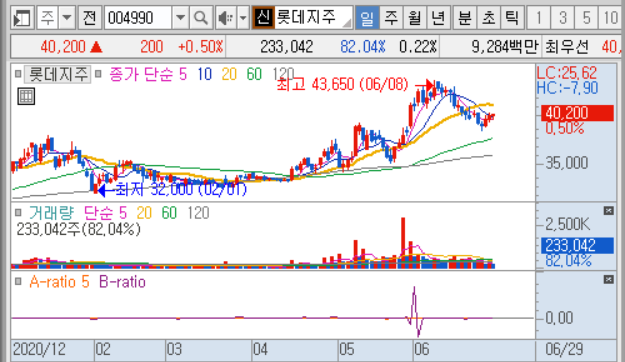Screen dimensions: 625x362
Task: Click the data table grid icon
Action: coord(26,96)
